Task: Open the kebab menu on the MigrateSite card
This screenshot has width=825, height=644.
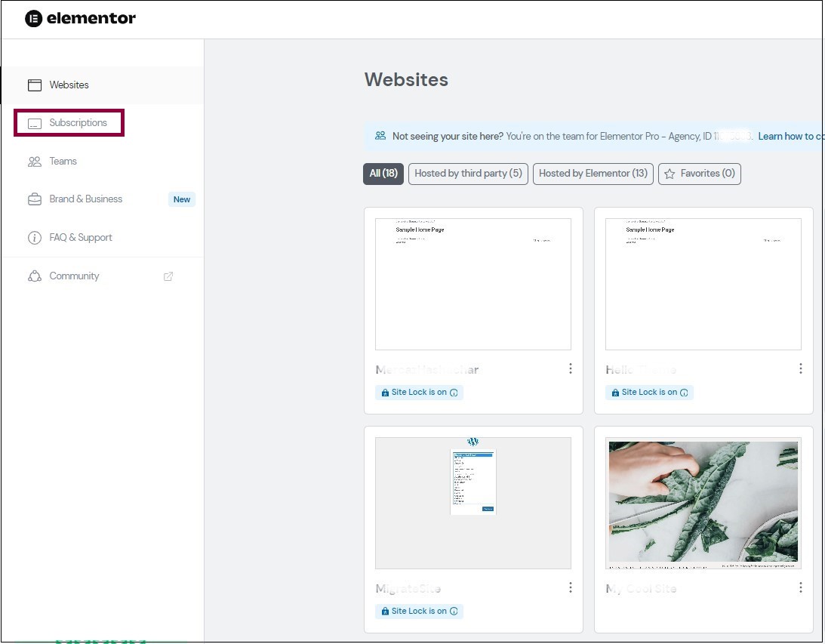Action: [570, 587]
